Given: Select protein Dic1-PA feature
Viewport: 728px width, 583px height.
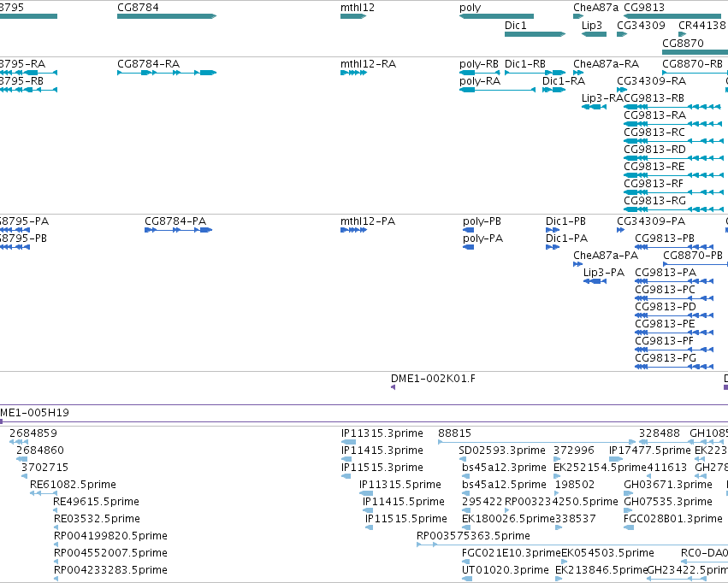Looking at the screenshot, I should pyautogui.click(x=553, y=247).
